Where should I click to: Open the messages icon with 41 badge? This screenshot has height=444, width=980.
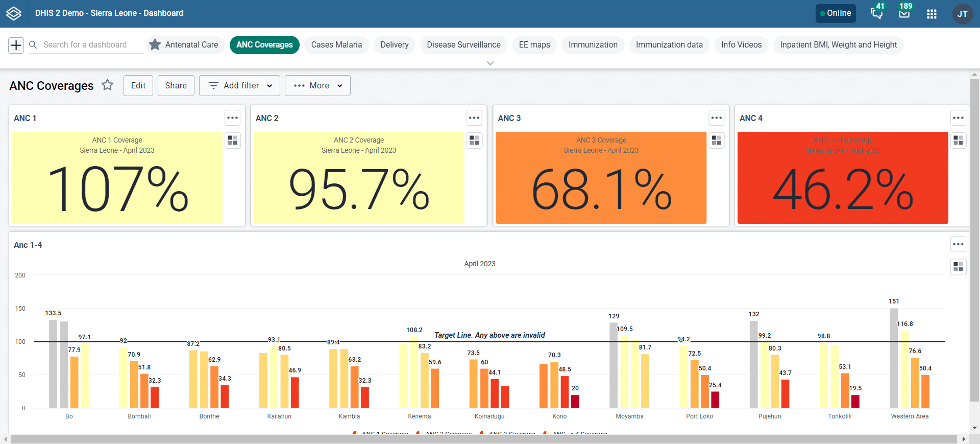pyautogui.click(x=876, y=13)
